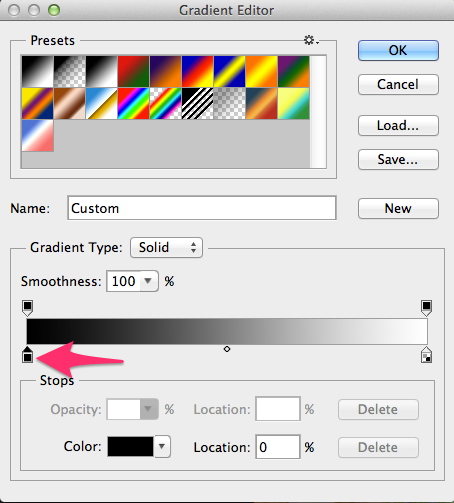
Task: Click the New gradient button
Action: [x=398, y=208]
